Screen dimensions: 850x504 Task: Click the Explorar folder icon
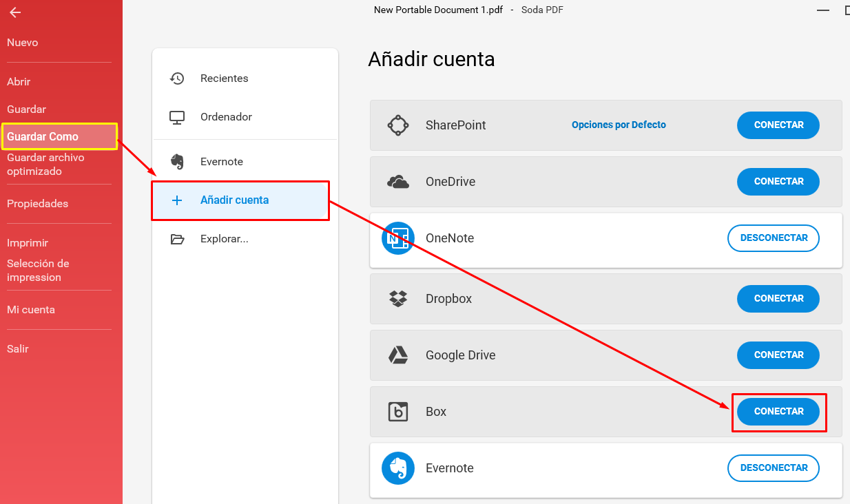click(x=177, y=239)
